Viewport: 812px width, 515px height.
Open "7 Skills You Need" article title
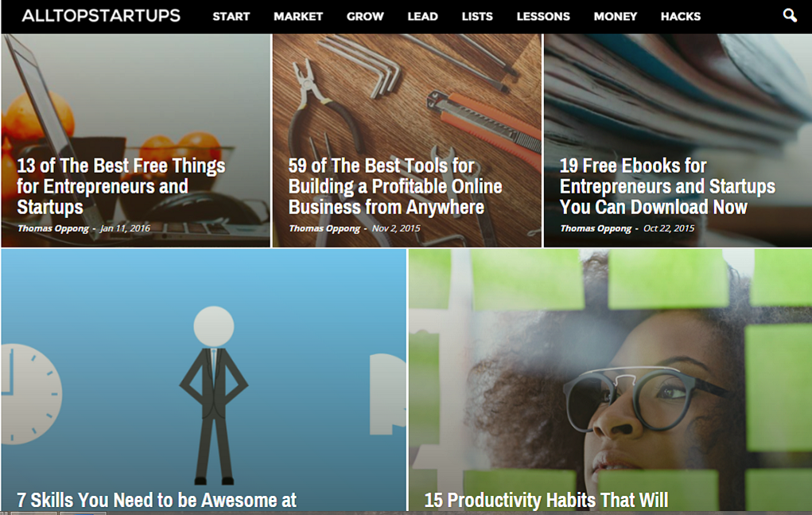coord(157,500)
